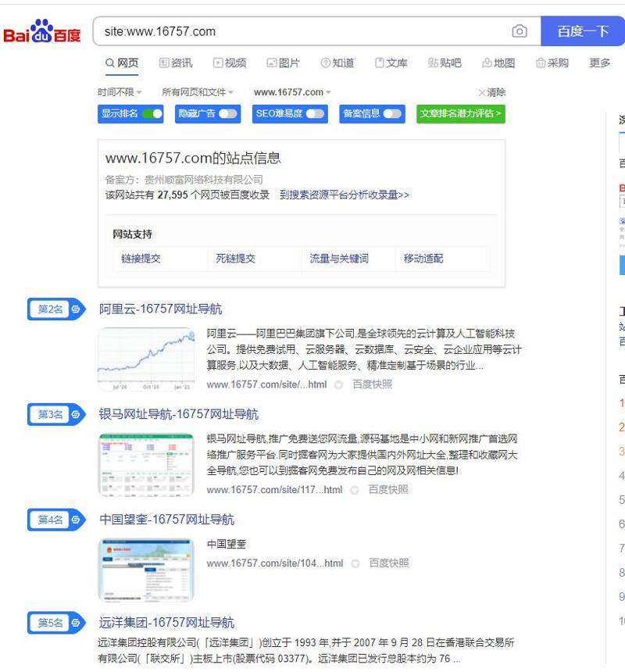Screen dimensions: 625x672
Task: Click the 链接提交 link
Action: click(x=141, y=259)
